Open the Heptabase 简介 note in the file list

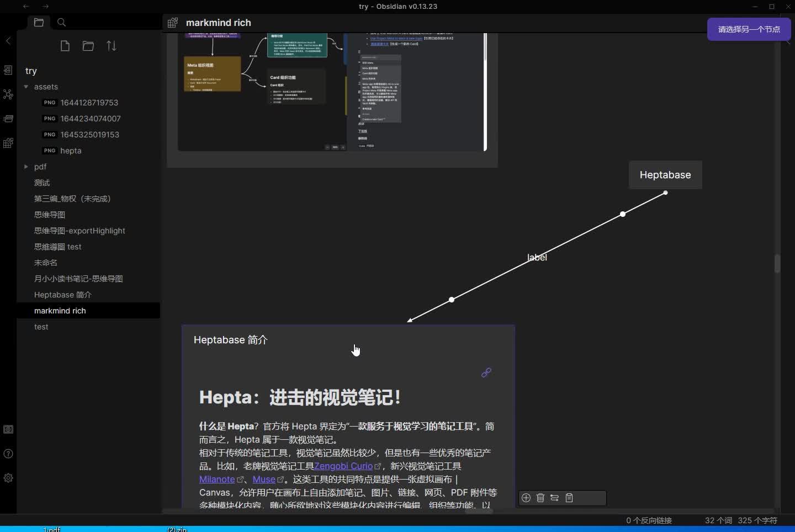tap(62, 295)
